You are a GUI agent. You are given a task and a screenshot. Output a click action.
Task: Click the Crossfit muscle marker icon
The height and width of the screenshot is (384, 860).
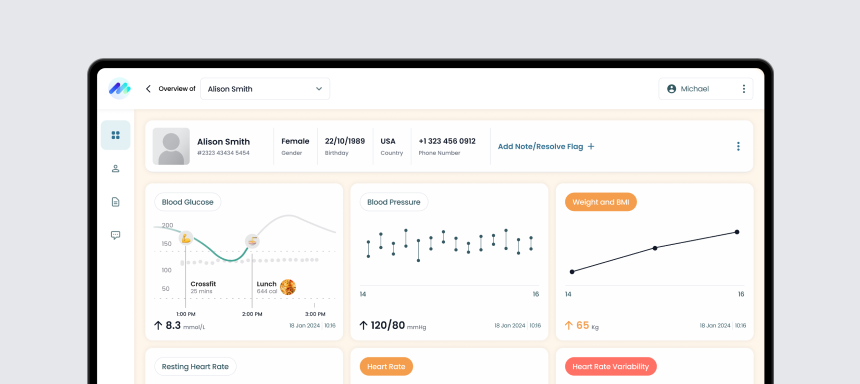point(186,238)
